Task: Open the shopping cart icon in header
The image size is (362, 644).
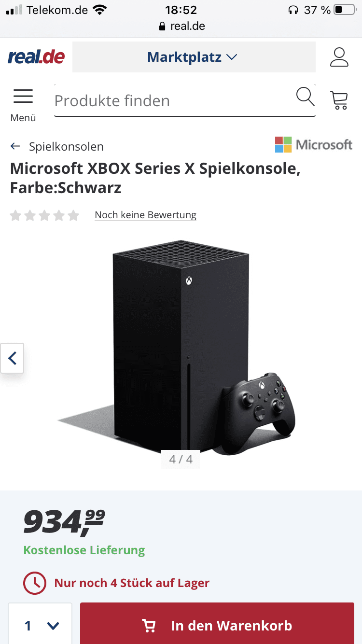Action: coord(339,100)
